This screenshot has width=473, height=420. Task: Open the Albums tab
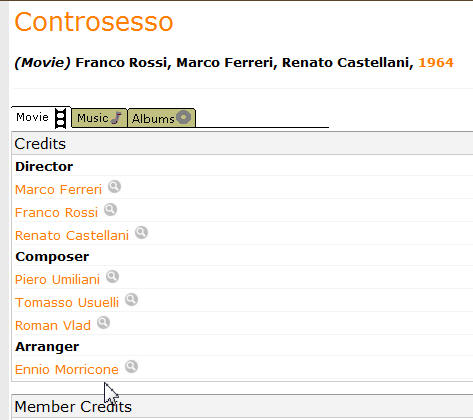point(162,118)
